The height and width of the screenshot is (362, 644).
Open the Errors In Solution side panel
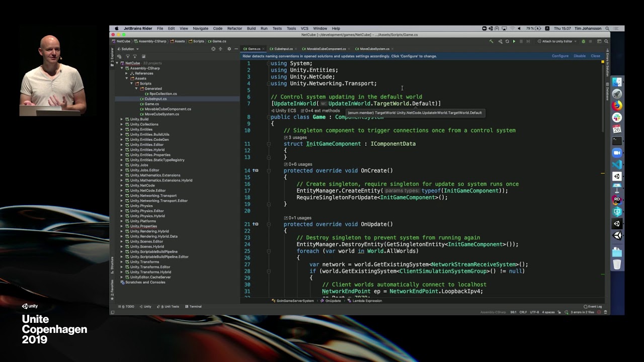pyautogui.click(x=607, y=63)
